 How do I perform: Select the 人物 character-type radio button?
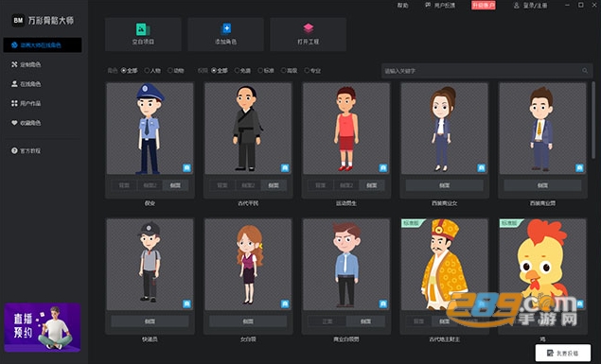click(x=147, y=70)
